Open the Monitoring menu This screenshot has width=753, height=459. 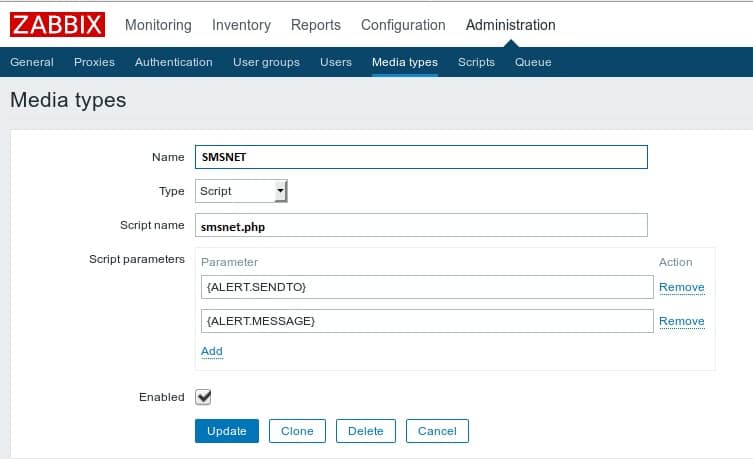(160, 25)
